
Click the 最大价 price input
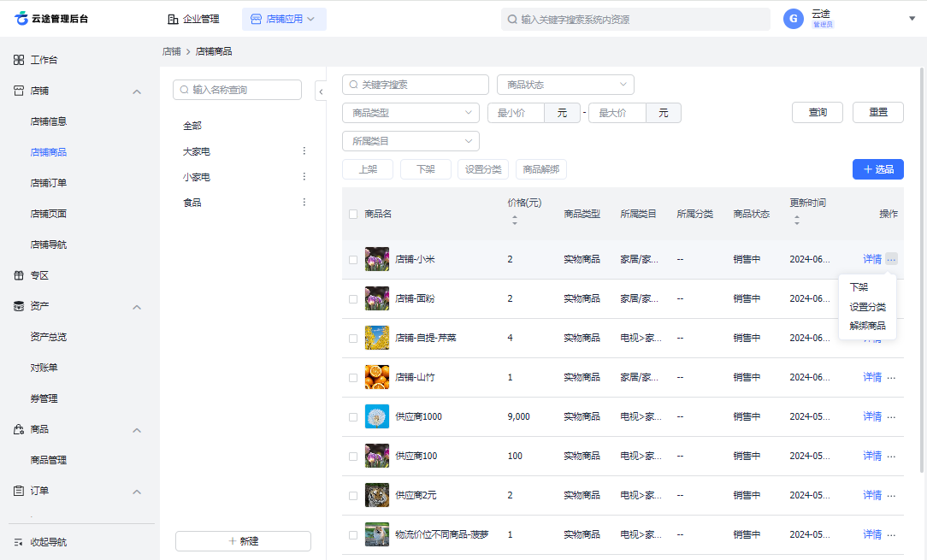(x=617, y=112)
